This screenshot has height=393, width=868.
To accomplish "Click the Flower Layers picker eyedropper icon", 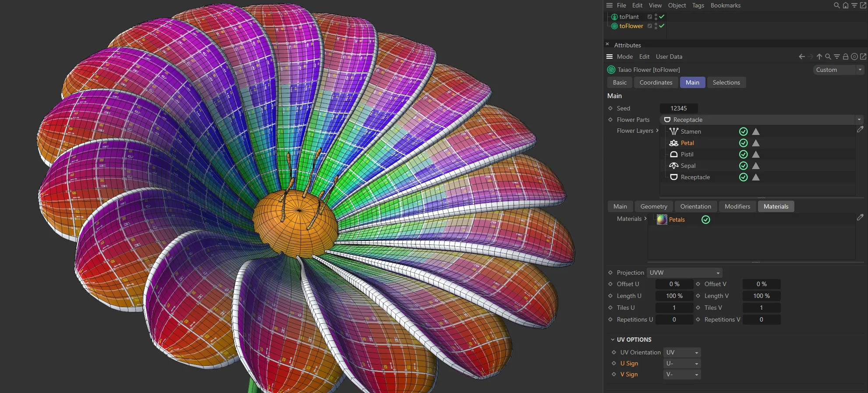I will [860, 130].
